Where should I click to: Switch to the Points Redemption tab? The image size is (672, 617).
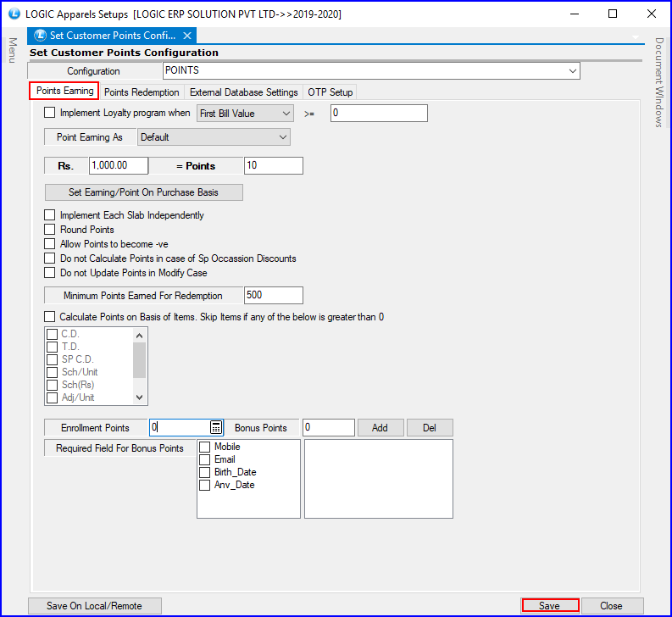142,92
